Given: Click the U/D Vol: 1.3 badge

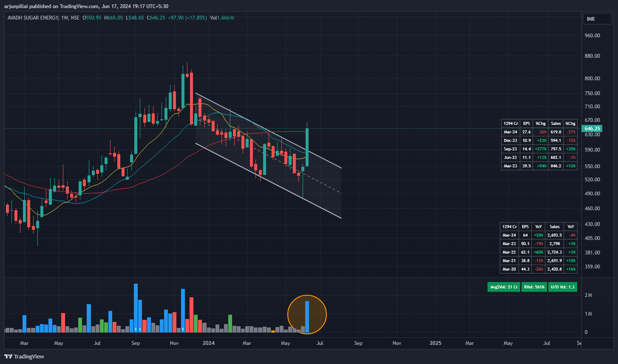Looking at the screenshot, I should pos(563,287).
